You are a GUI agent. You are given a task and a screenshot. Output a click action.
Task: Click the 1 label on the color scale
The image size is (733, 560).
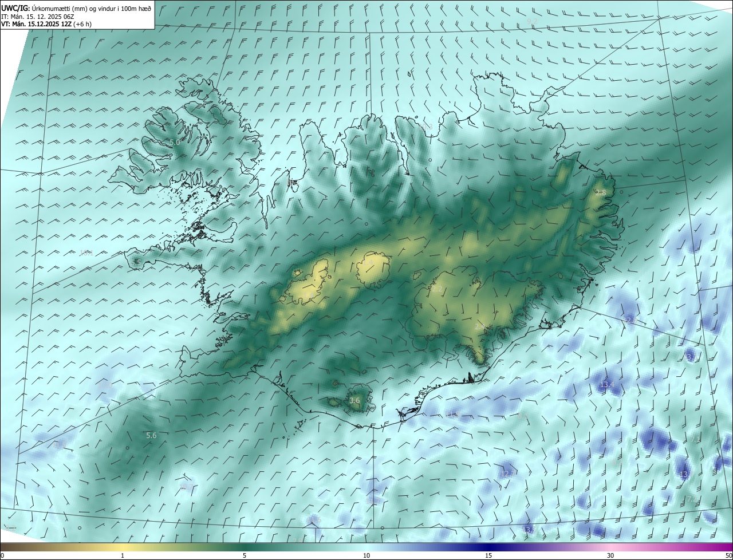pos(123,556)
